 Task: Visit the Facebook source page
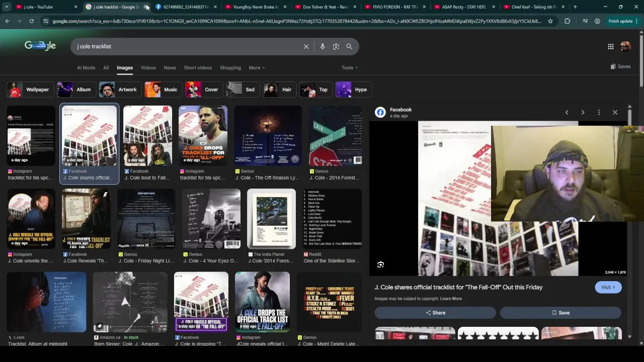point(608,287)
